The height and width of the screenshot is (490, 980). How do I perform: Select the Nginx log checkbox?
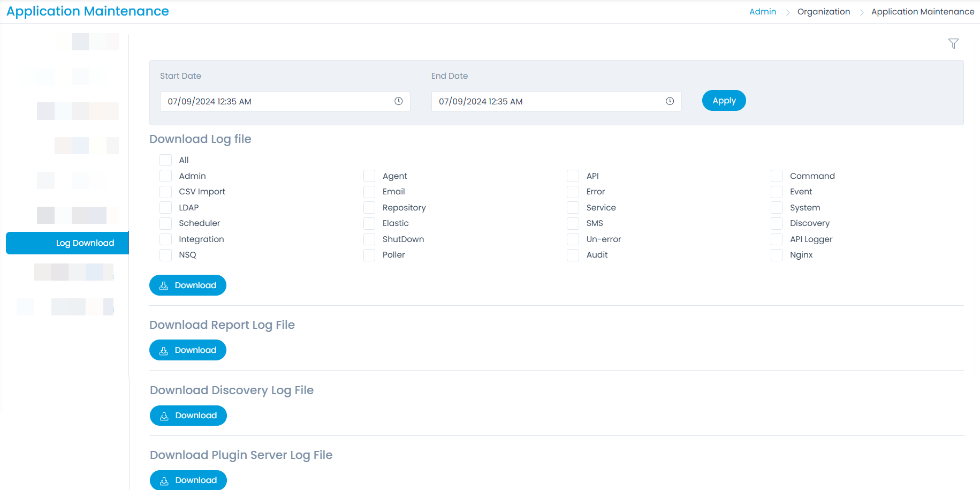tap(777, 255)
